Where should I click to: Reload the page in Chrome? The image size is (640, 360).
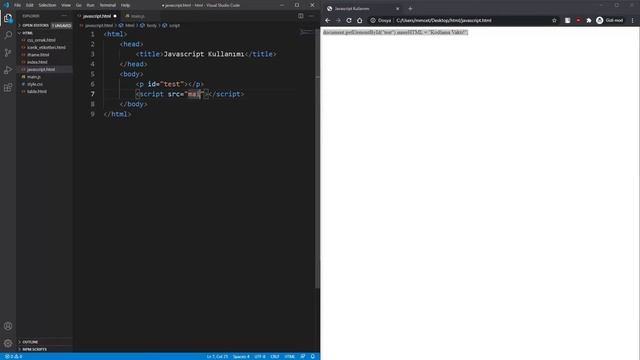point(349,20)
